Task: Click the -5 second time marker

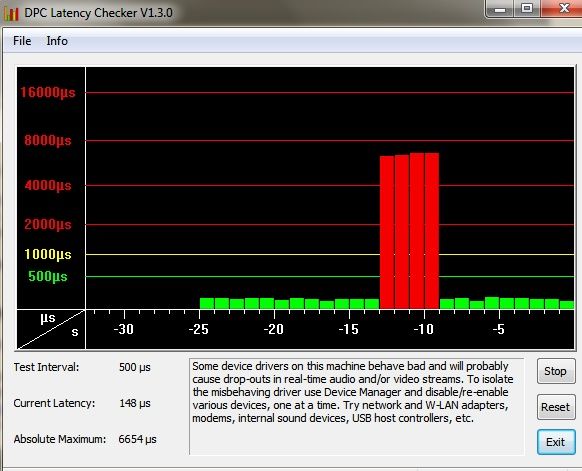Action: 498,329
